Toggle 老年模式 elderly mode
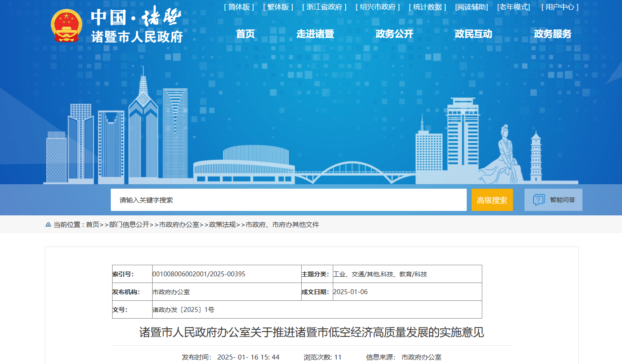The image size is (622, 364). [514, 7]
